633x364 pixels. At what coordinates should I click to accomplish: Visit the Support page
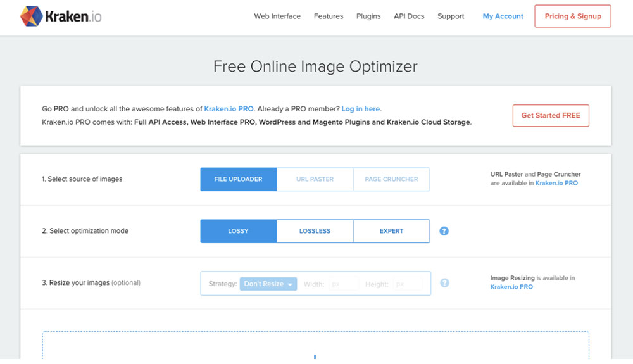pyautogui.click(x=451, y=16)
